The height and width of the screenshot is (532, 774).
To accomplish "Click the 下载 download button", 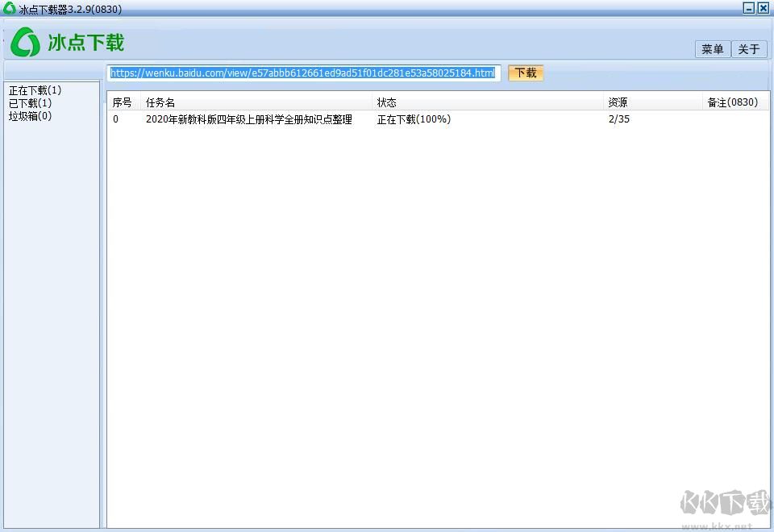I will click(526, 73).
